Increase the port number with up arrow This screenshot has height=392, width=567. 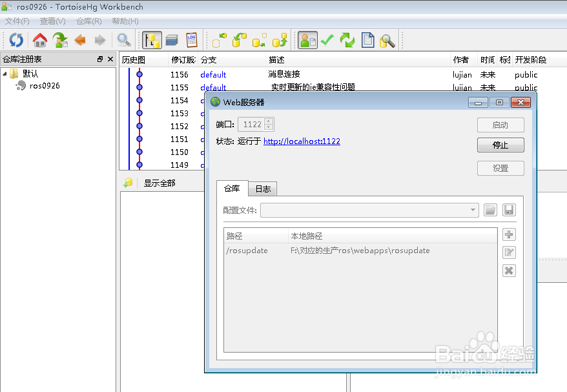[269, 121]
